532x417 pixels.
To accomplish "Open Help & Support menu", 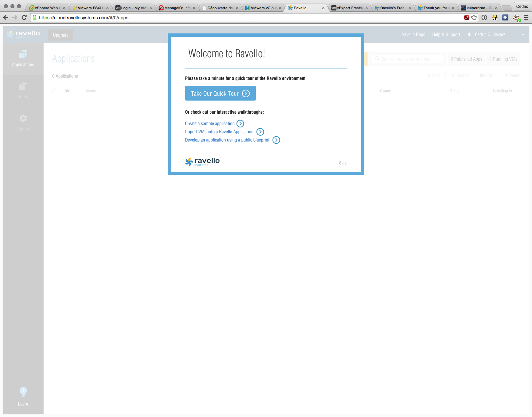I will 446,34.
